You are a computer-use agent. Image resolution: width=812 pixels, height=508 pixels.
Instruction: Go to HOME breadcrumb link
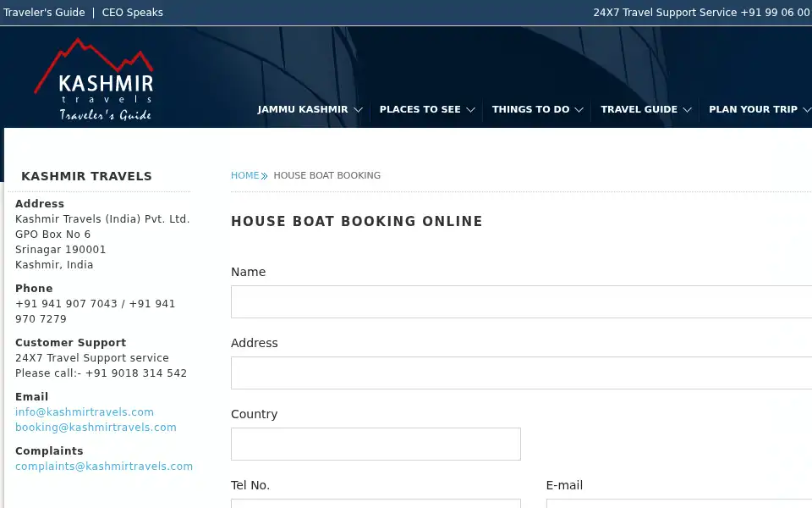[x=245, y=175]
